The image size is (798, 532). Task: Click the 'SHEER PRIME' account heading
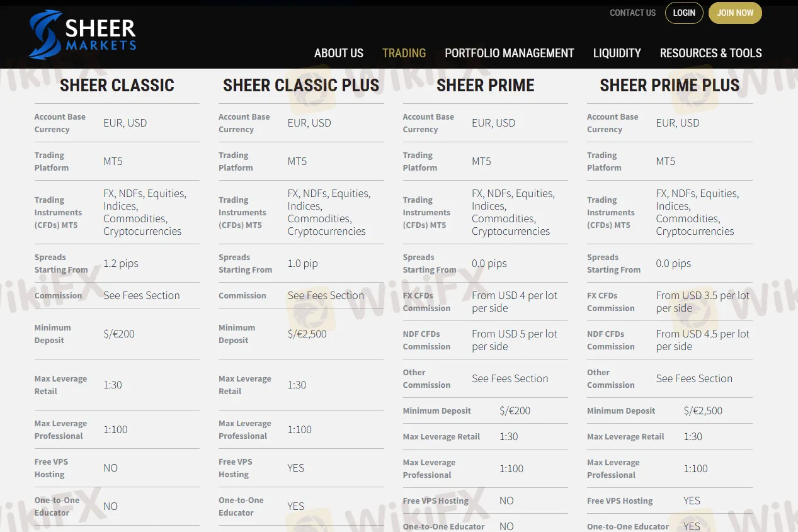(x=486, y=86)
